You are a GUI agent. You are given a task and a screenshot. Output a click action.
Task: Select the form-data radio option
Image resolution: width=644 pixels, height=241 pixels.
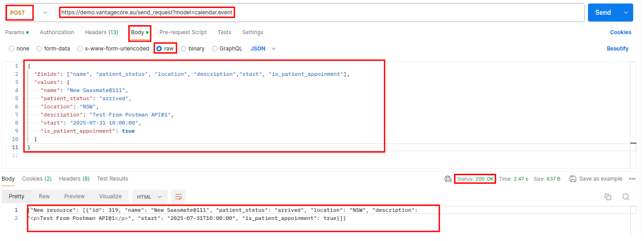tap(39, 49)
